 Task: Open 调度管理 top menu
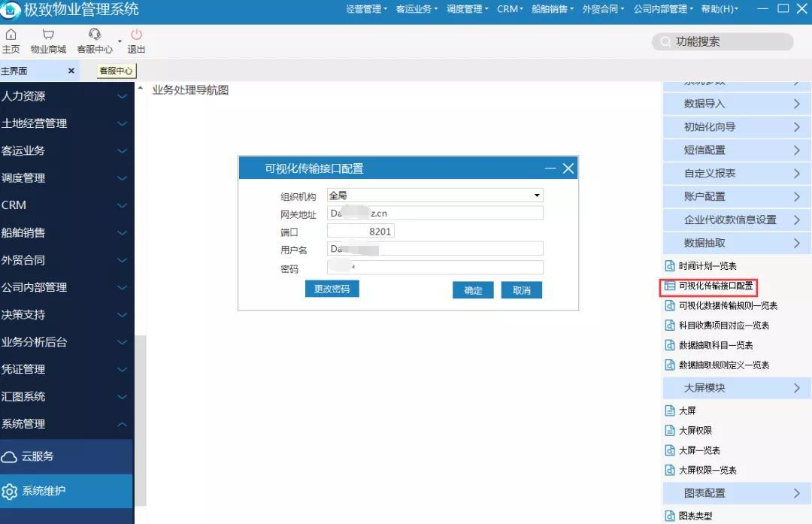[x=468, y=9]
